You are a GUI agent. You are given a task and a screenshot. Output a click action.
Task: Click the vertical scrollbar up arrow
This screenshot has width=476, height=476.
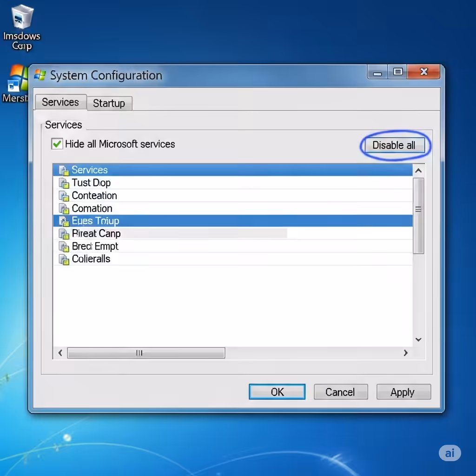pyautogui.click(x=419, y=171)
